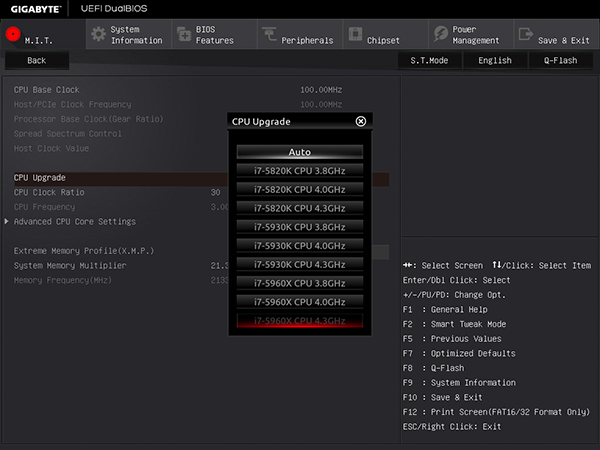The width and height of the screenshot is (600, 450).
Task: Choose i7-5820K CPU 4.3GHz option
Action: (x=300, y=208)
